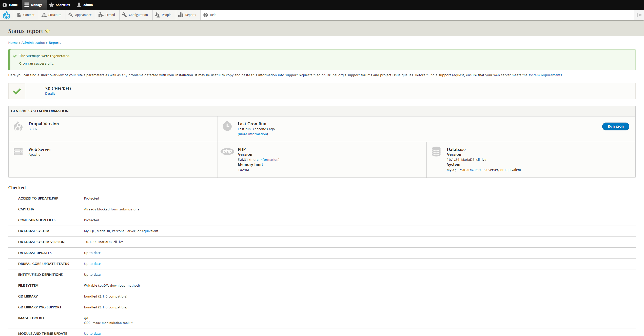Star Status report as a shortcut
This screenshot has height=336, width=644.
tap(48, 31)
